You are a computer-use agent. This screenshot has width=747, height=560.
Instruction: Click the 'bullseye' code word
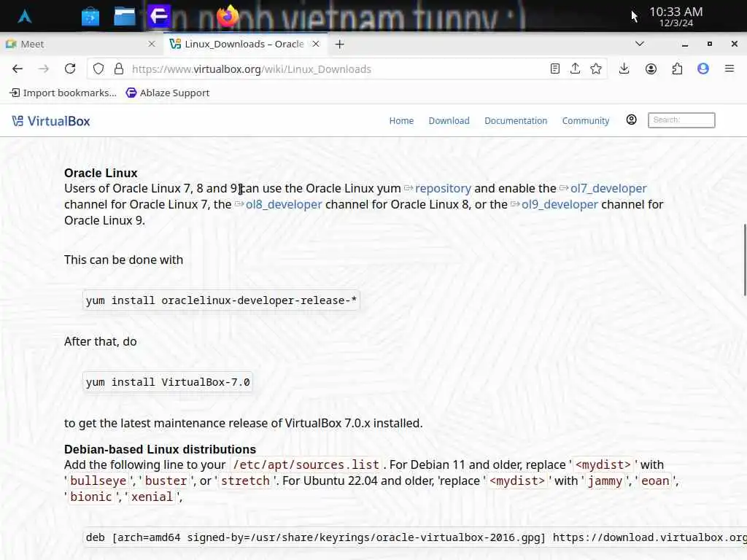98,481
